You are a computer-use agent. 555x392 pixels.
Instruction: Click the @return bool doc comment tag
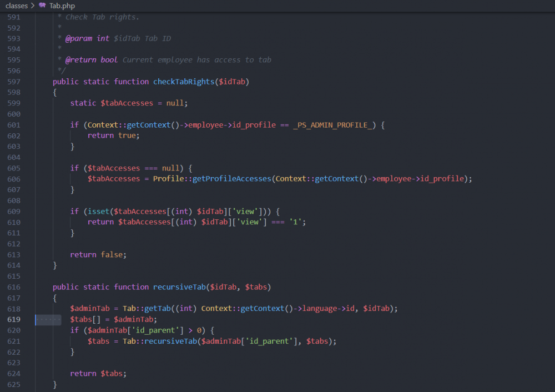pyautogui.click(x=92, y=60)
